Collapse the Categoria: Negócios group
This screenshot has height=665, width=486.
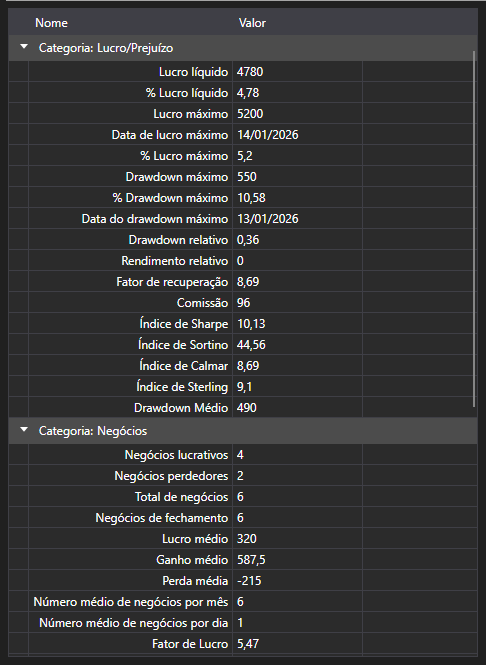tap(24, 430)
